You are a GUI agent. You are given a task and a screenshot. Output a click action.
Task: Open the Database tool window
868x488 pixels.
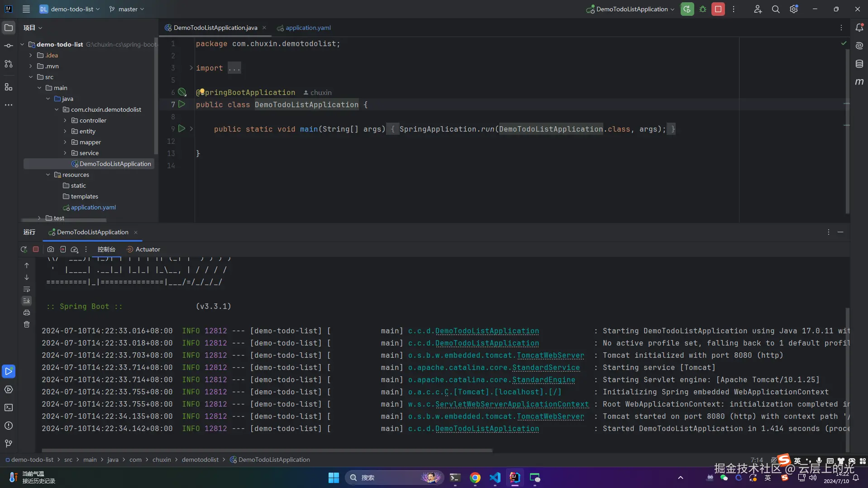[859, 64]
